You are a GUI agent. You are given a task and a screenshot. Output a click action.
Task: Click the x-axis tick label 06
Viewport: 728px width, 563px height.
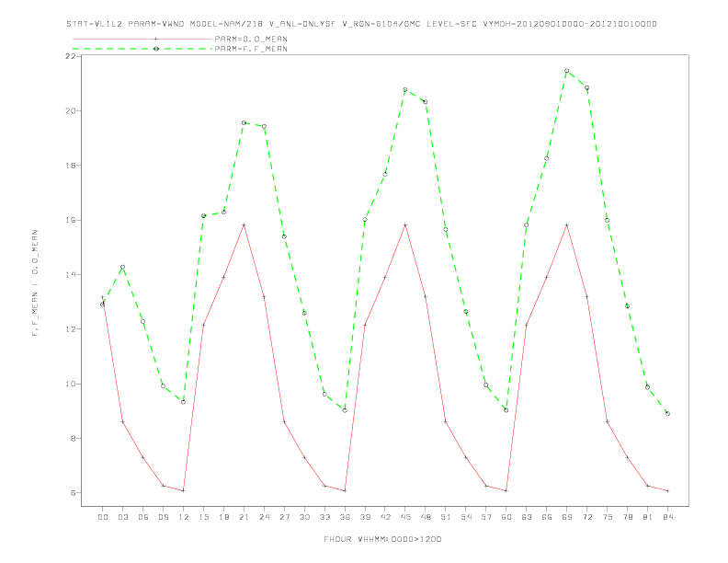click(x=143, y=517)
